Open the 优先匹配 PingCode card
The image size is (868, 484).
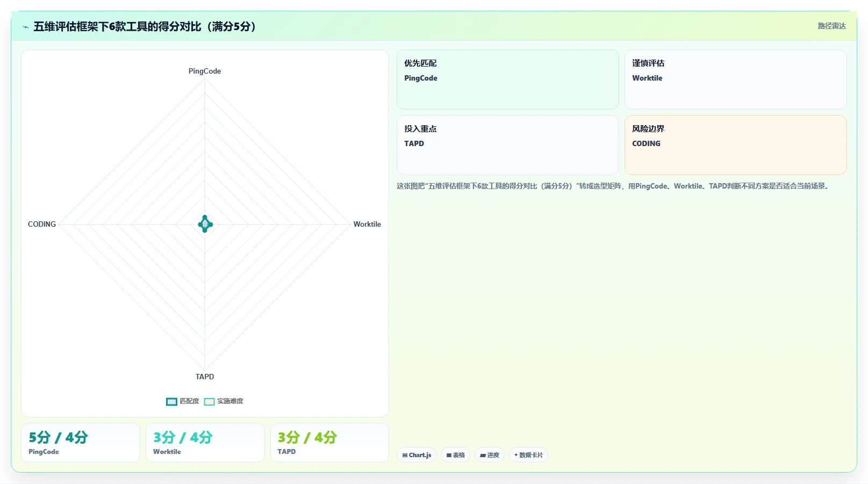tap(508, 80)
